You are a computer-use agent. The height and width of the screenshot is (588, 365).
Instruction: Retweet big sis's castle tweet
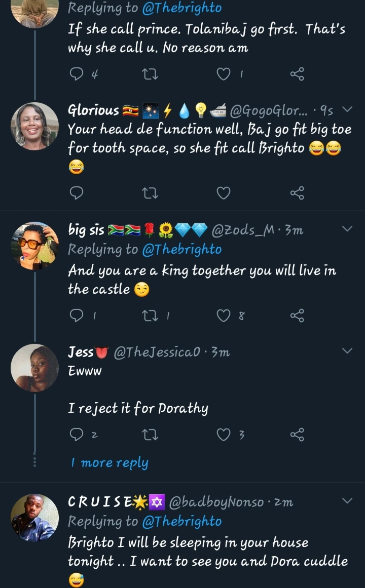pos(151,316)
